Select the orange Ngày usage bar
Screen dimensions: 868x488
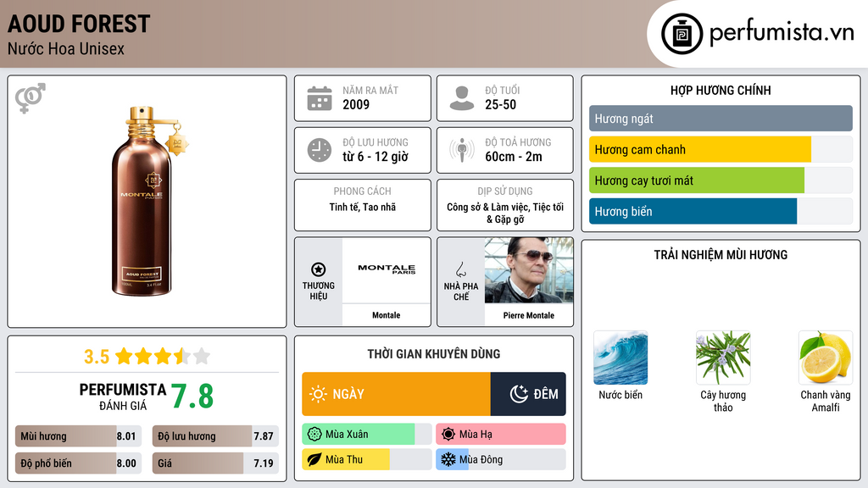tap(397, 394)
